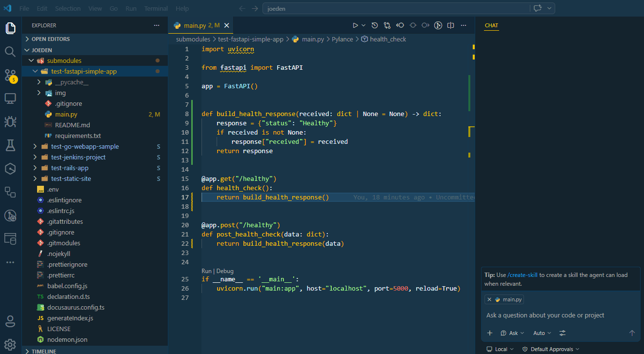The height and width of the screenshot is (354, 644).
Task: Open the Extensions view
Action: pos(10,192)
